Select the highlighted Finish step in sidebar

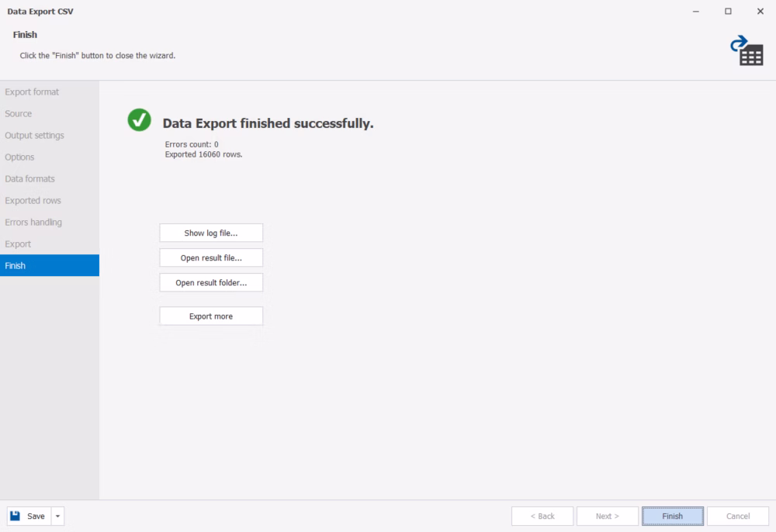[x=50, y=265]
